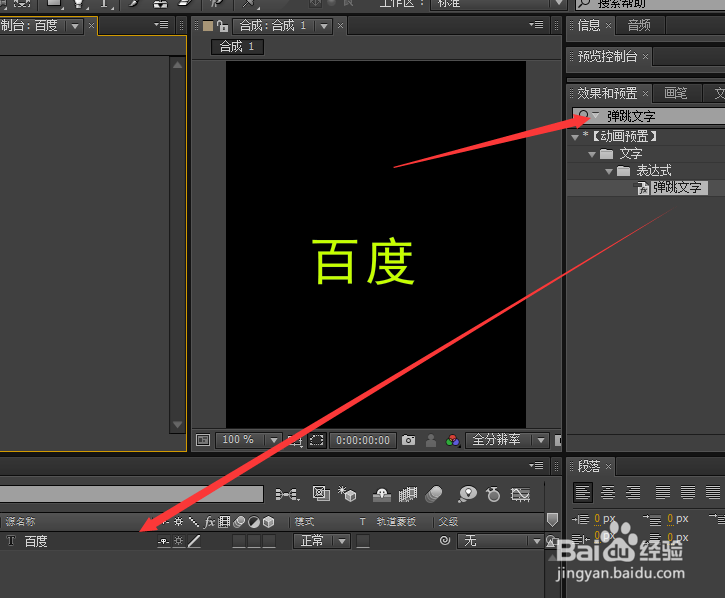This screenshot has width=725, height=598.
Task: Switch to the 画笔 tab
Action: click(x=676, y=93)
